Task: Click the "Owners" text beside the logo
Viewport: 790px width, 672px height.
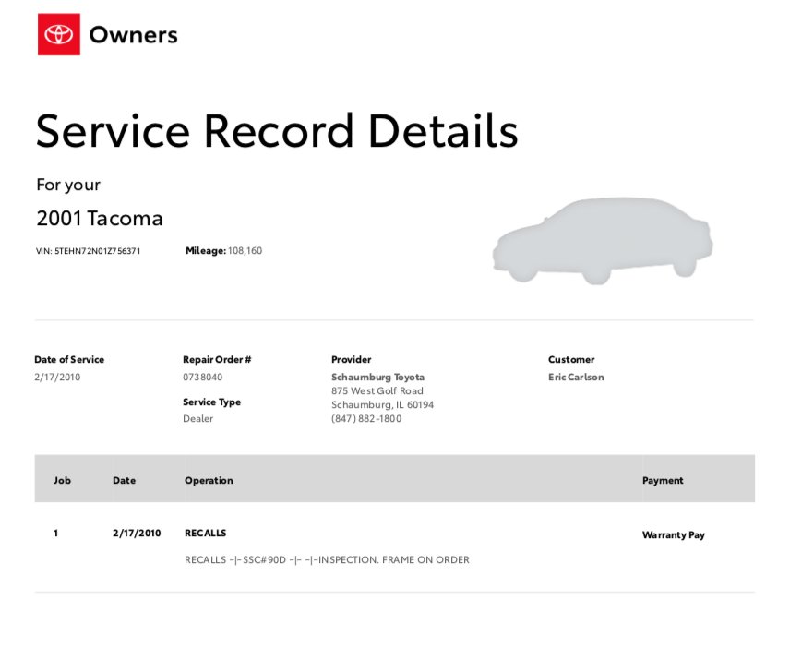Action: tap(133, 35)
